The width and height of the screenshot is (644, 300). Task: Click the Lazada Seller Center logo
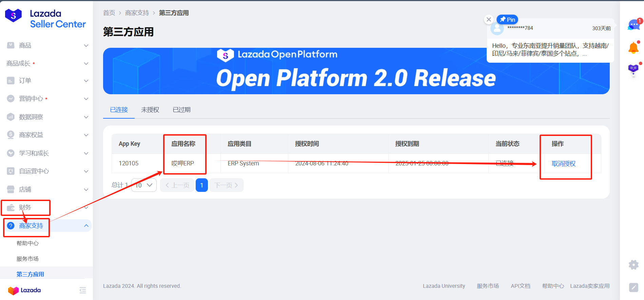[x=45, y=19]
